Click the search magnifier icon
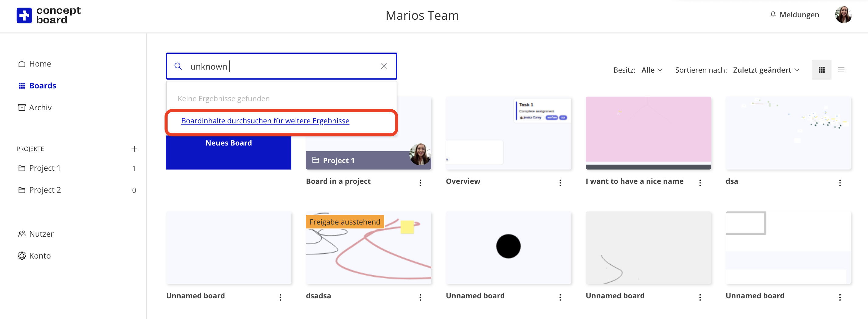Viewport: 868px width, 319px height. point(178,66)
